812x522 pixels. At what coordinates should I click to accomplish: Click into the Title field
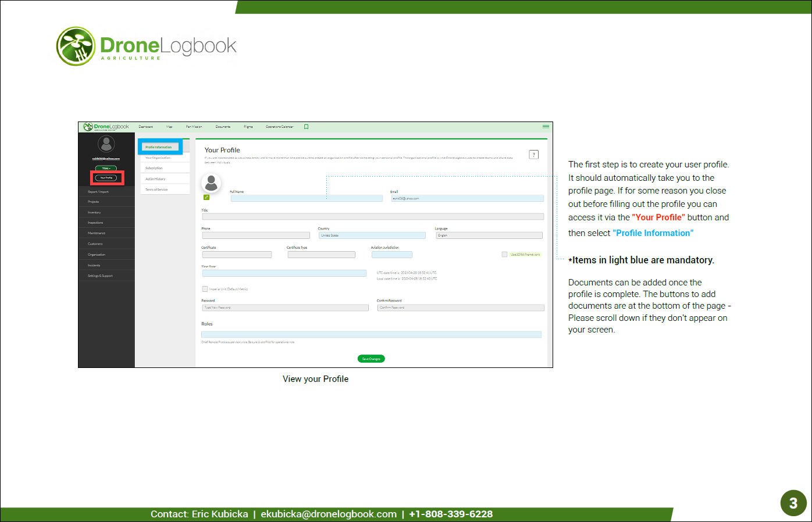373,217
